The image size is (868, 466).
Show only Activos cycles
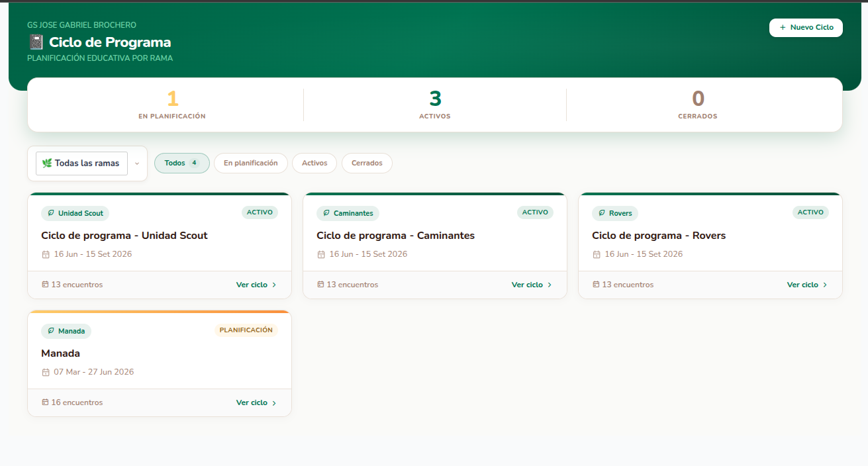coord(314,163)
